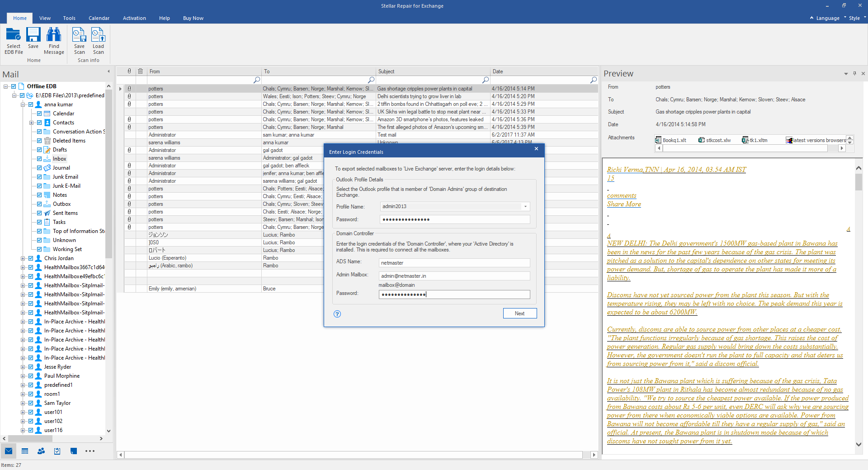Click the Admin Mailbox input field

coord(454,276)
